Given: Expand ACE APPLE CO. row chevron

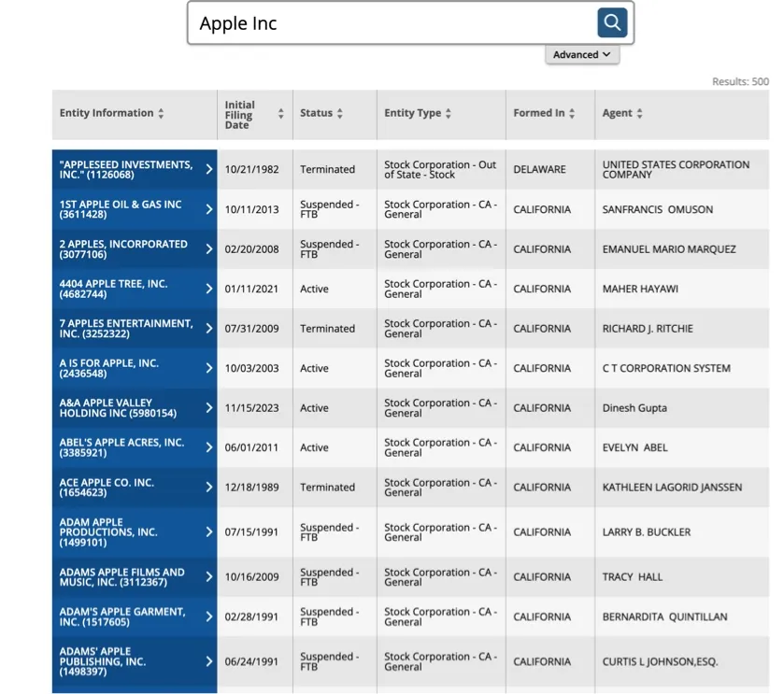Looking at the screenshot, I should pos(209,488).
